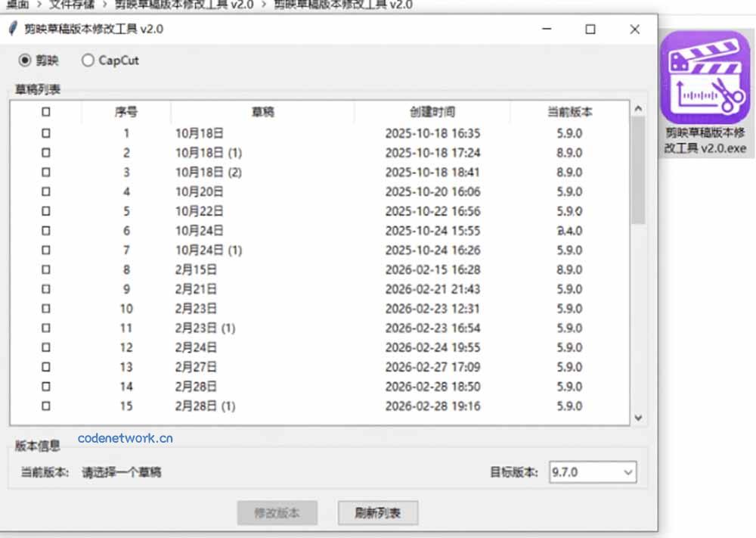Viewport: 756px width, 538px height.
Task: Click the 刷新列表 button
Action: (x=378, y=512)
